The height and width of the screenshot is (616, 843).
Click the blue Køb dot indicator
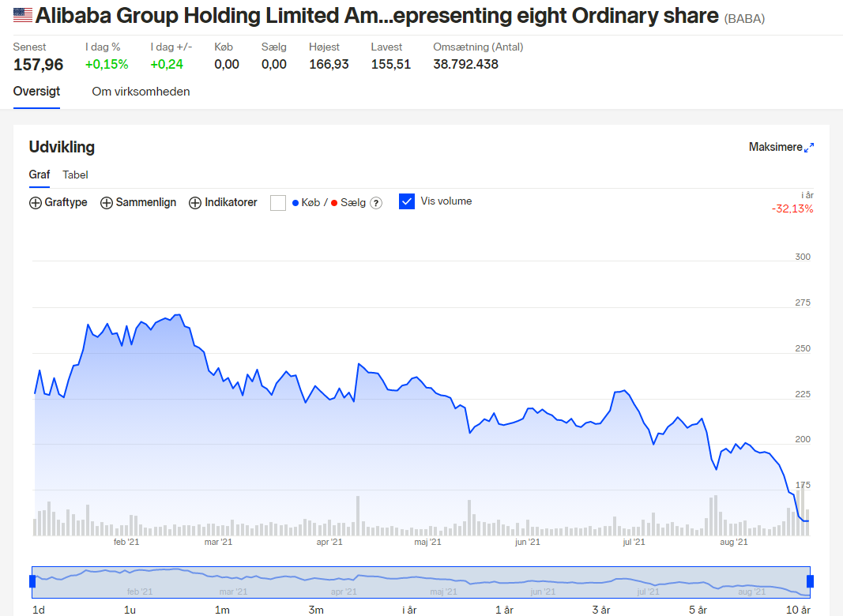295,203
